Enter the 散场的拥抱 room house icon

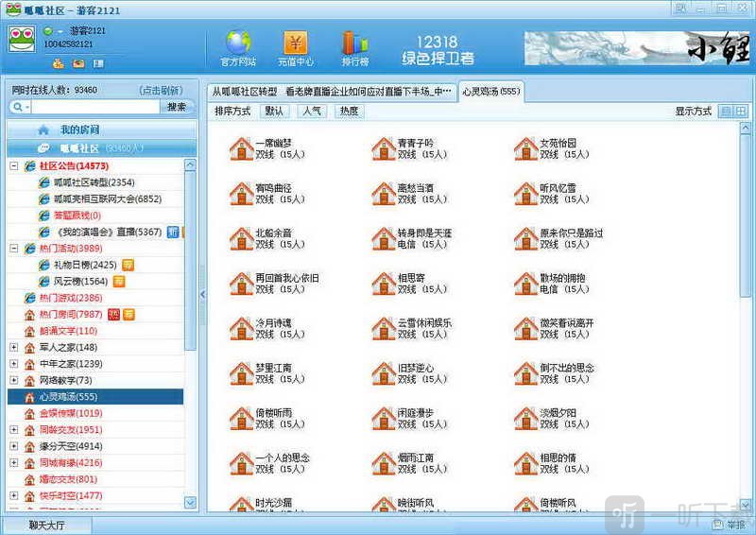coord(526,284)
